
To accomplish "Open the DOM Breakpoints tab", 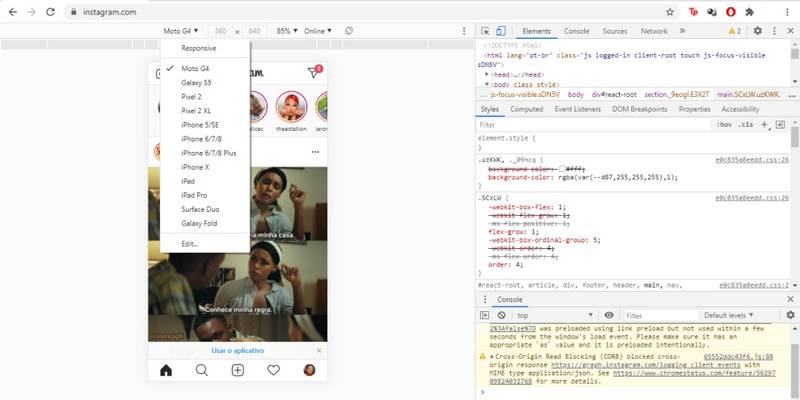I will point(640,109).
